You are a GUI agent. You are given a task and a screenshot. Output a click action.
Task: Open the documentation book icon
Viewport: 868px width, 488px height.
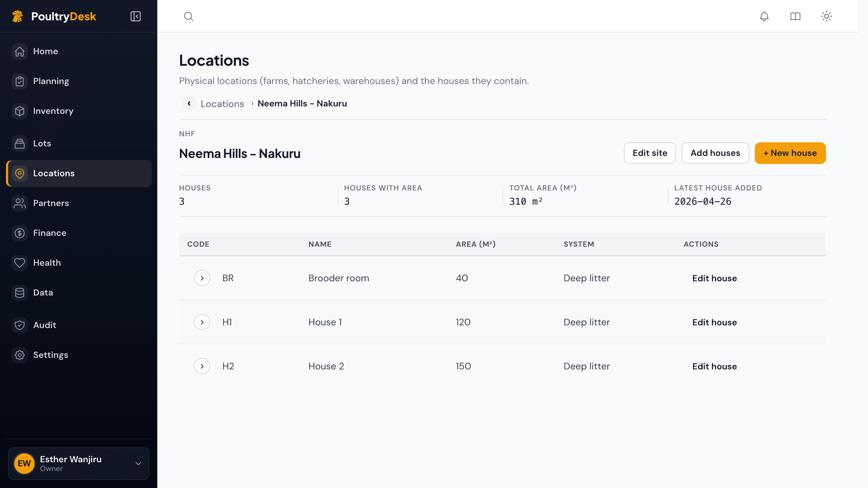point(795,16)
